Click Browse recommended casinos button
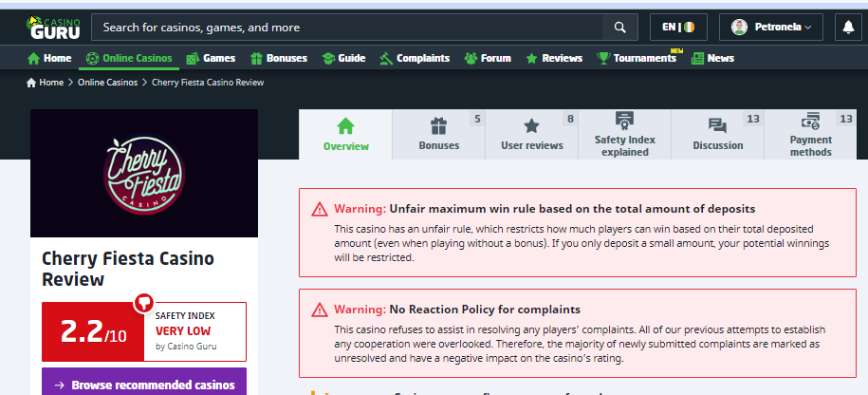 (144, 384)
